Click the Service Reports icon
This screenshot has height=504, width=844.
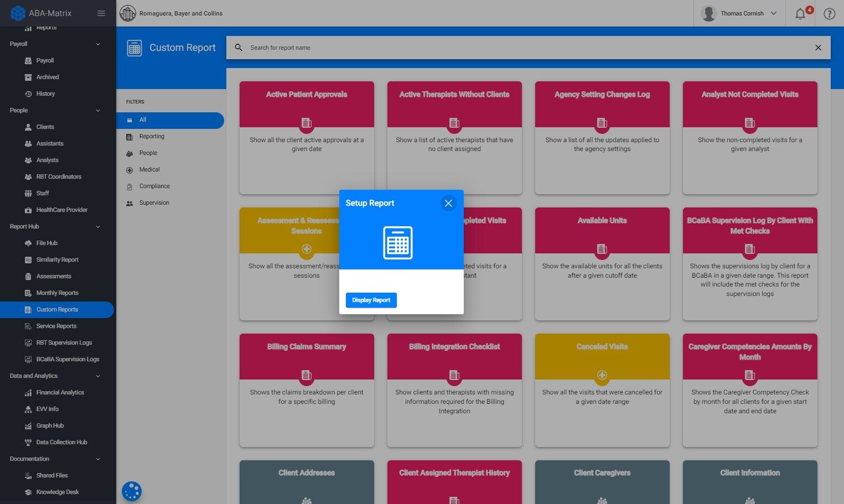[28, 326]
